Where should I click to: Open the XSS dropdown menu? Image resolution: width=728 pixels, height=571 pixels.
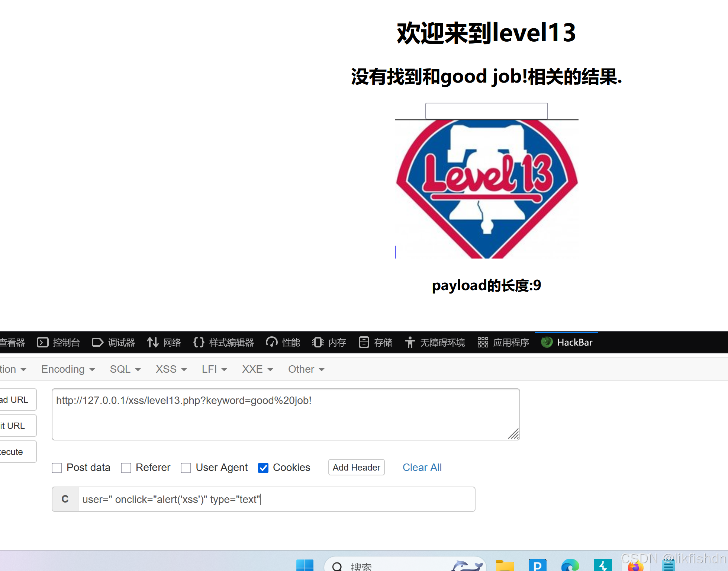pyautogui.click(x=171, y=369)
